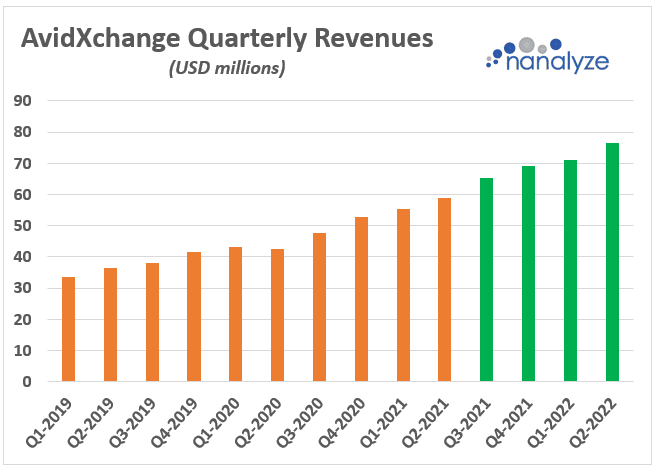The height and width of the screenshot is (470, 658).
Task: Select the Q3-2021 green bar
Action: coord(486,279)
